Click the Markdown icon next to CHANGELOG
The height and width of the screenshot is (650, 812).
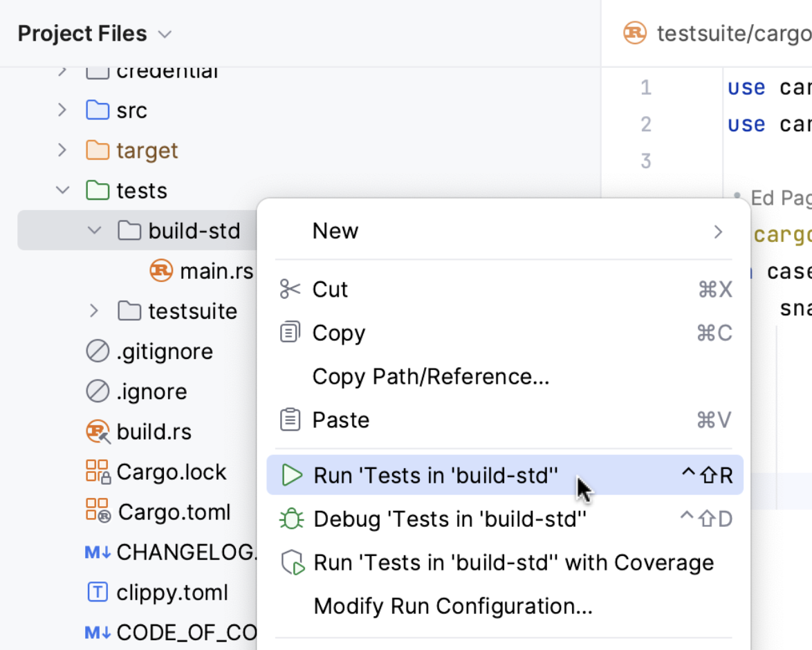click(98, 552)
